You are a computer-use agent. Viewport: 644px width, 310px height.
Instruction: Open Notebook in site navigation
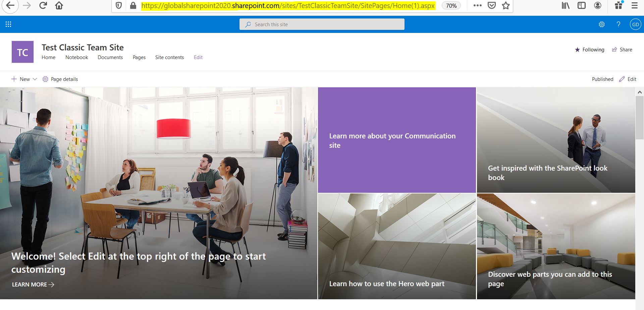(x=76, y=57)
